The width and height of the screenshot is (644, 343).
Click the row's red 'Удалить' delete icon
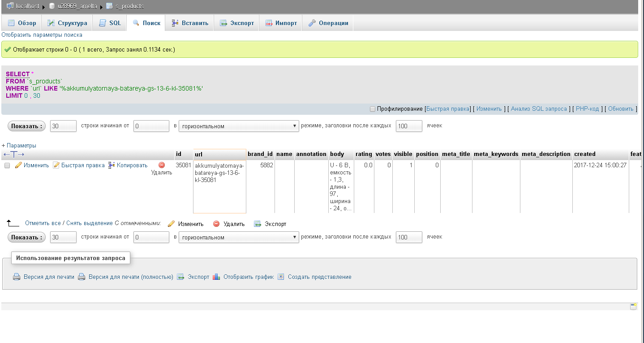point(162,165)
